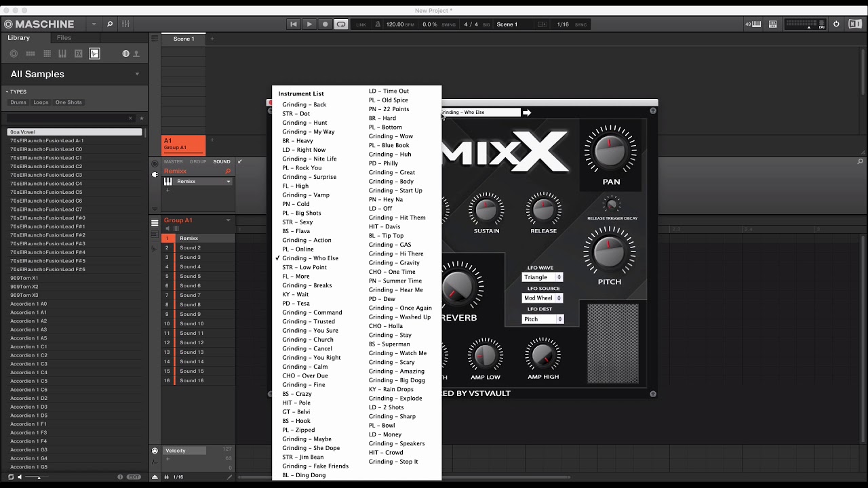Click the NI logo icon
The image size is (868, 488).
tap(854, 24)
